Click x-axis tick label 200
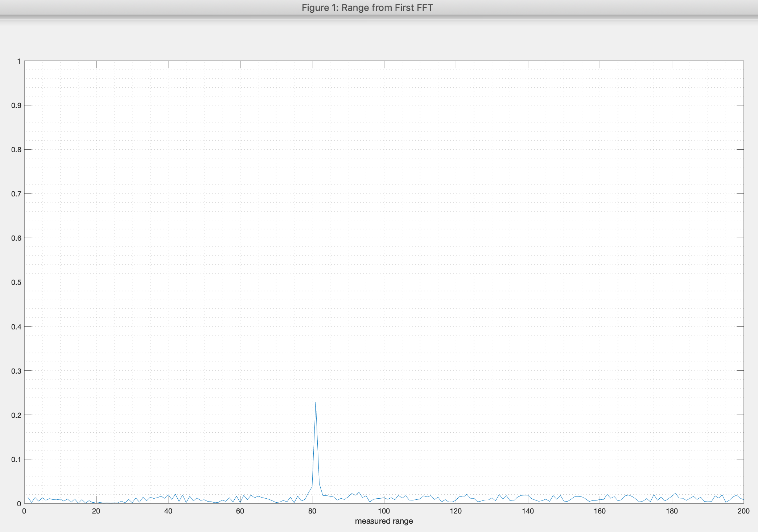Image resolution: width=758 pixels, height=532 pixels. point(743,511)
